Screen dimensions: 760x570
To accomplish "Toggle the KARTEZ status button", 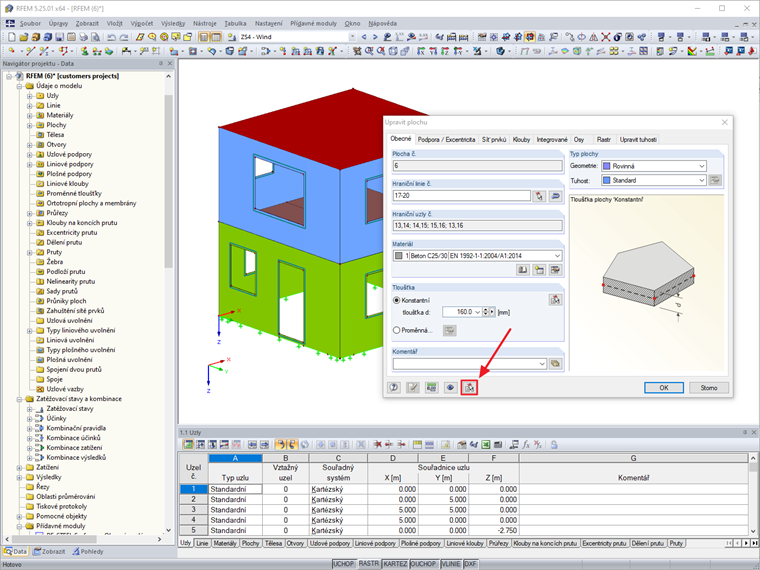I will [395, 564].
